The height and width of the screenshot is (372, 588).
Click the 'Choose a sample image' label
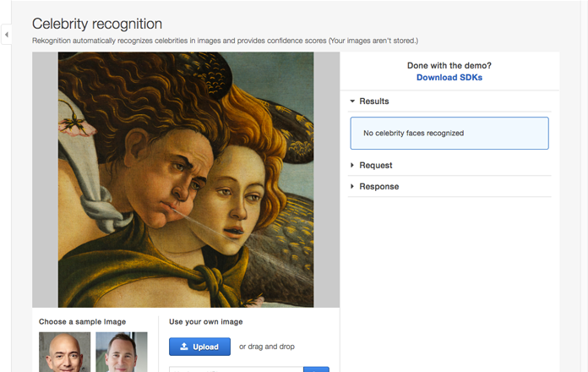tap(83, 322)
